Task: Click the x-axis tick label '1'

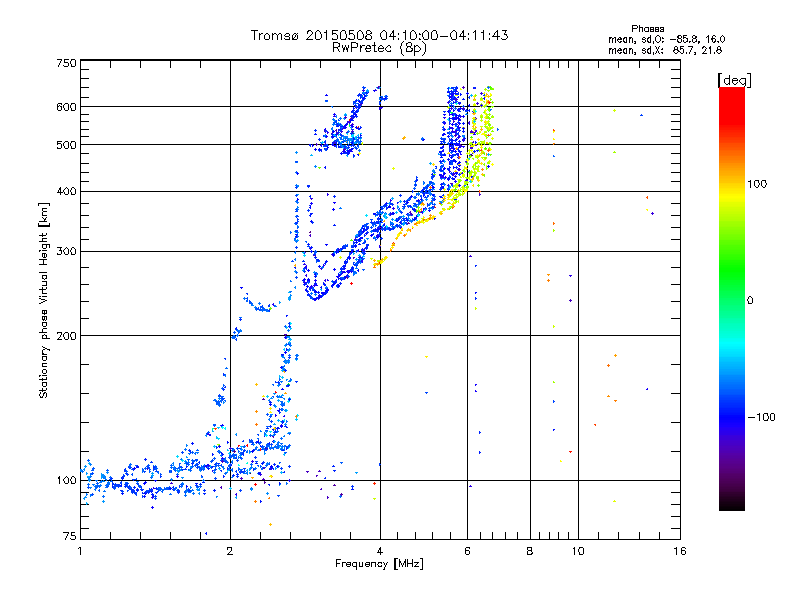Action: point(80,551)
